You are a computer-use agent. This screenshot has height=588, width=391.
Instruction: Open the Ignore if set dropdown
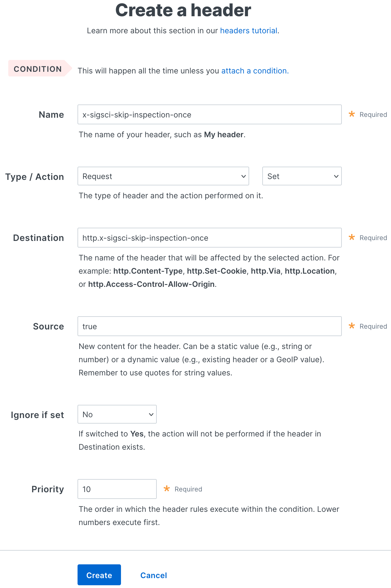coord(117,414)
